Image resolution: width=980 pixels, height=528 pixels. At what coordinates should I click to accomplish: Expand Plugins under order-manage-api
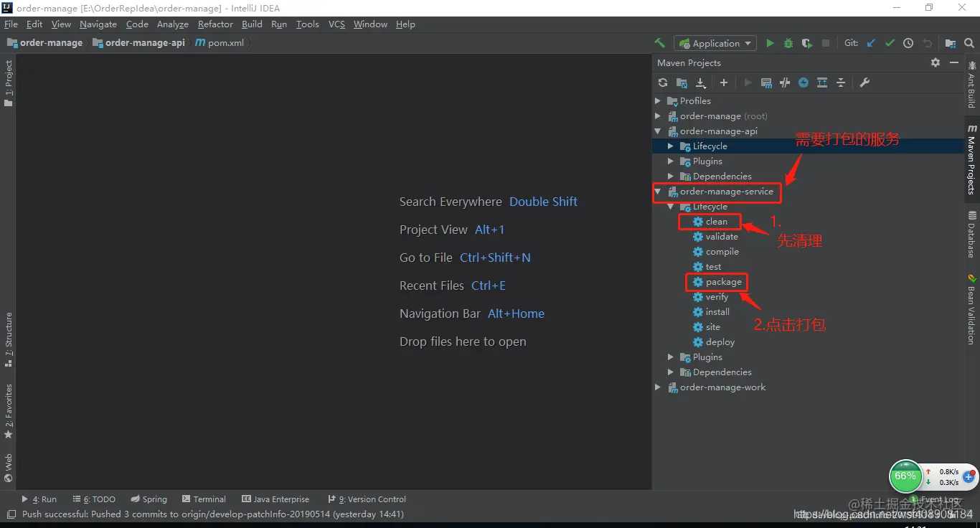(x=671, y=161)
